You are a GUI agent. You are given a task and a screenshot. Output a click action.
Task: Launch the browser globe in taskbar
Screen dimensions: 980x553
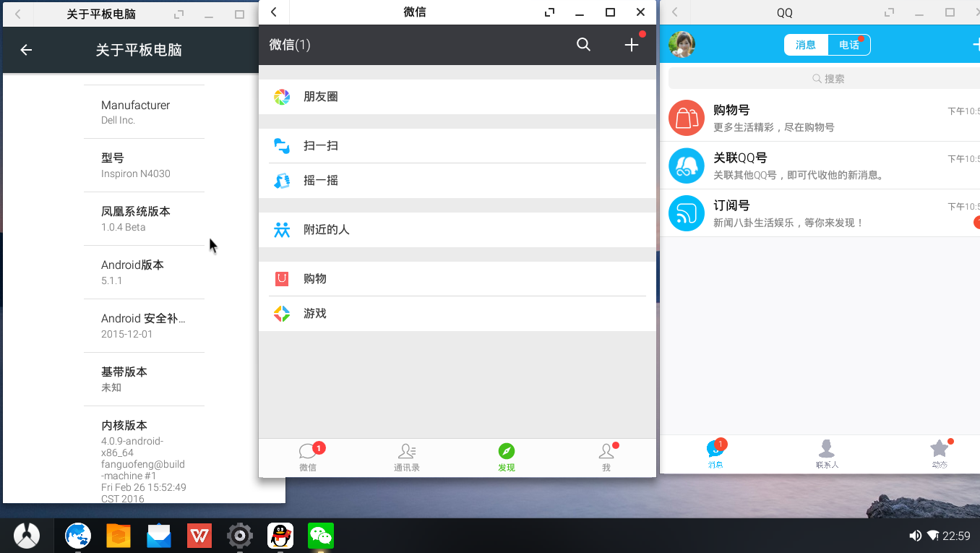click(x=78, y=536)
